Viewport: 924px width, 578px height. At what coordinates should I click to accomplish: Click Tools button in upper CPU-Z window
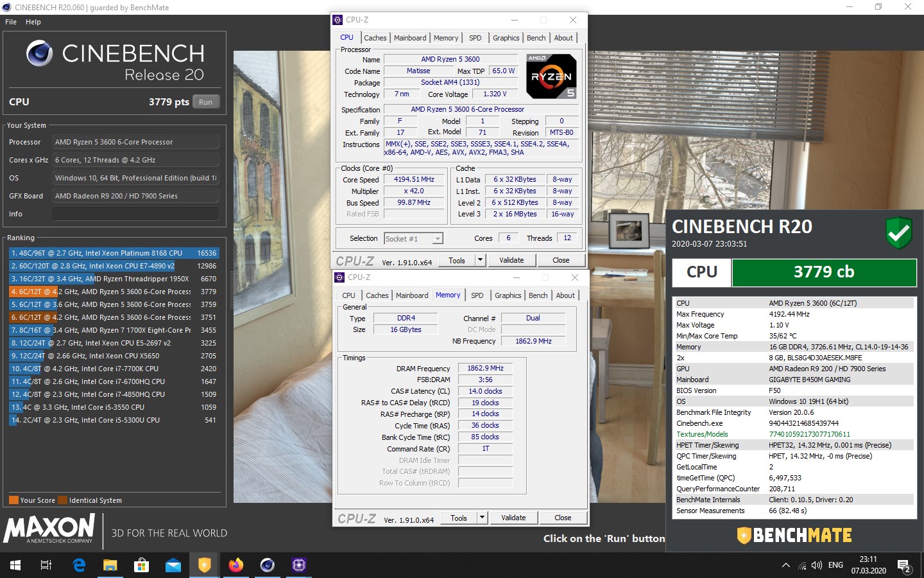[x=457, y=260]
